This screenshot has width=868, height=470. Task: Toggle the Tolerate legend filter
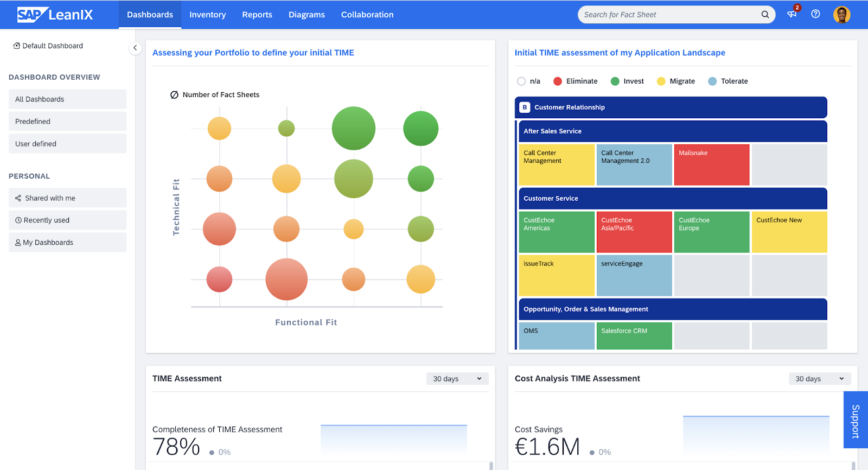point(728,81)
